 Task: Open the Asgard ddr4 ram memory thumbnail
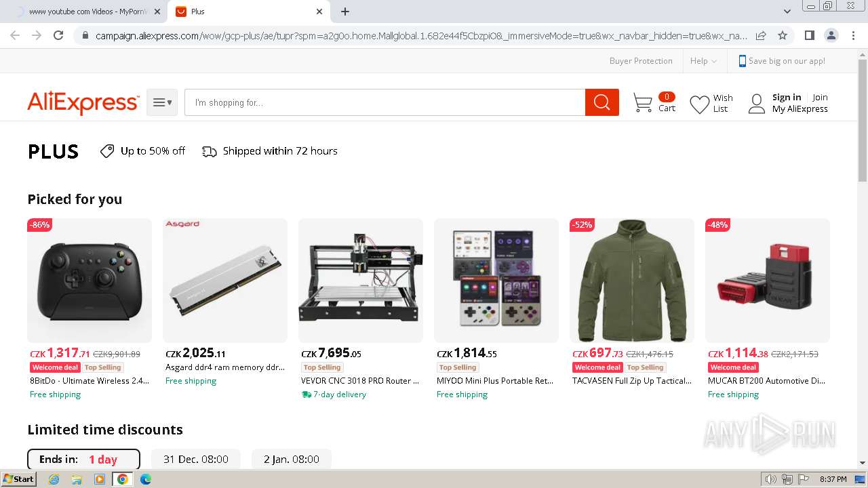[x=225, y=280]
